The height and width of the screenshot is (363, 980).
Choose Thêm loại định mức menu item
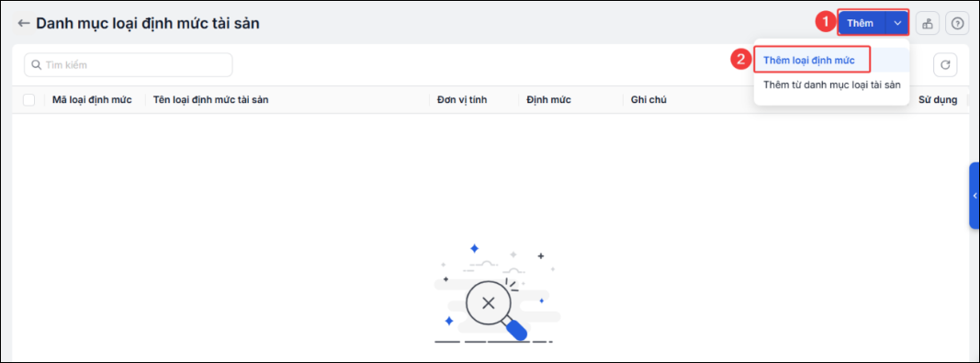(x=809, y=60)
